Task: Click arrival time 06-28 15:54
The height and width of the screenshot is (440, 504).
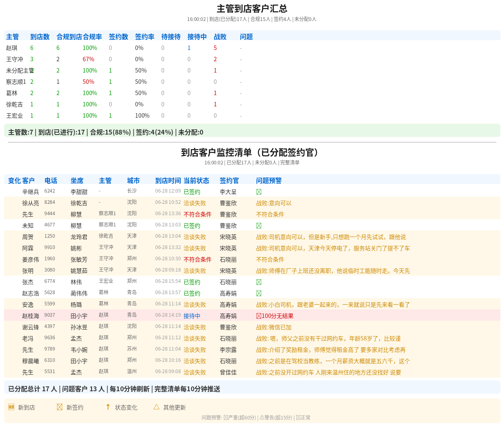Action: point(168,281)
